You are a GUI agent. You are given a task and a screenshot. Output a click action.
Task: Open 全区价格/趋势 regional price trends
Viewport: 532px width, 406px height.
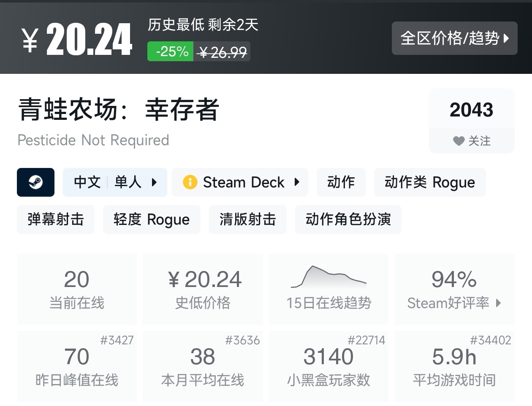point(454,38)
